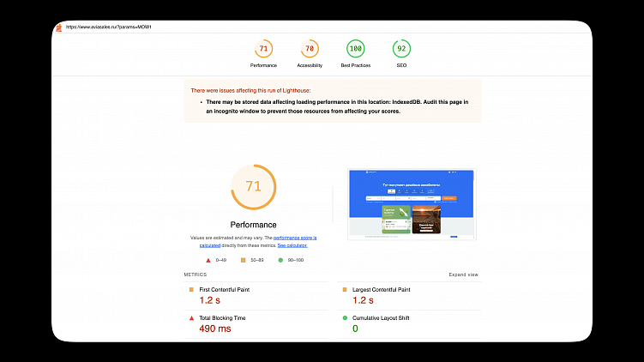
Task: Click the First Contentful Paint 1.2 s value
Action: 210,300
